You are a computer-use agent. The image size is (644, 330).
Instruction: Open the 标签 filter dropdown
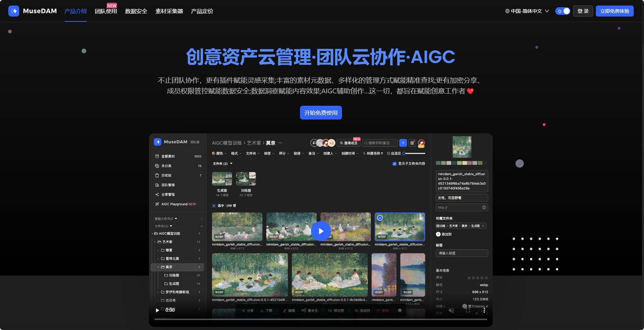coord(269,153)
